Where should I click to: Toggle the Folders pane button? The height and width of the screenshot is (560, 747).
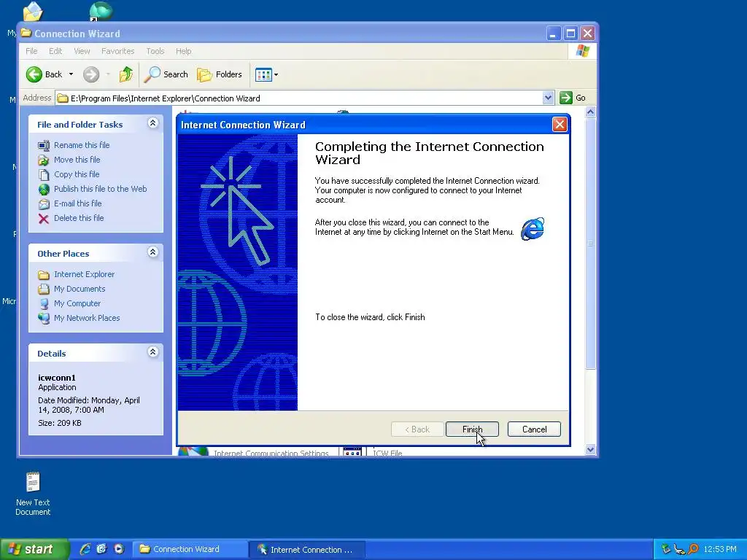tap(220, 74)
